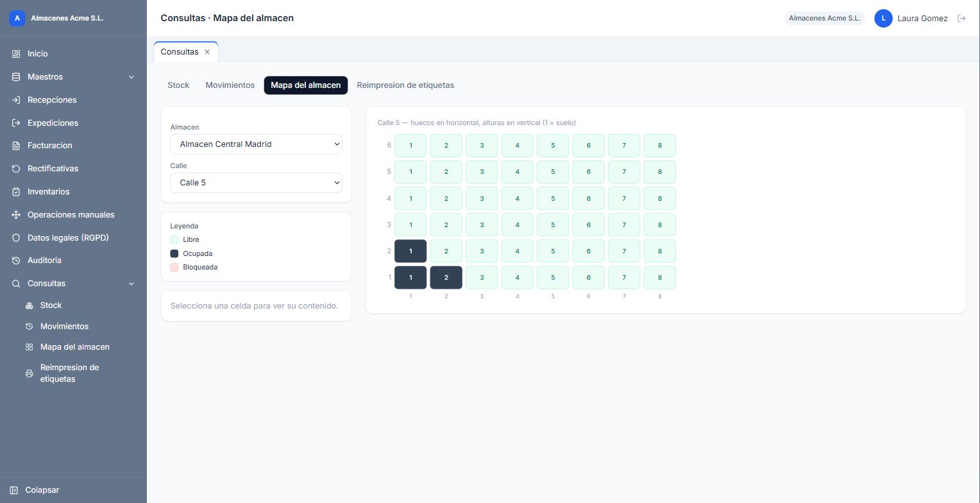This screenshot has width=980, height=503.
Task: Click the Movimientos history icon in the submenu
Action: tap(30, 327)
